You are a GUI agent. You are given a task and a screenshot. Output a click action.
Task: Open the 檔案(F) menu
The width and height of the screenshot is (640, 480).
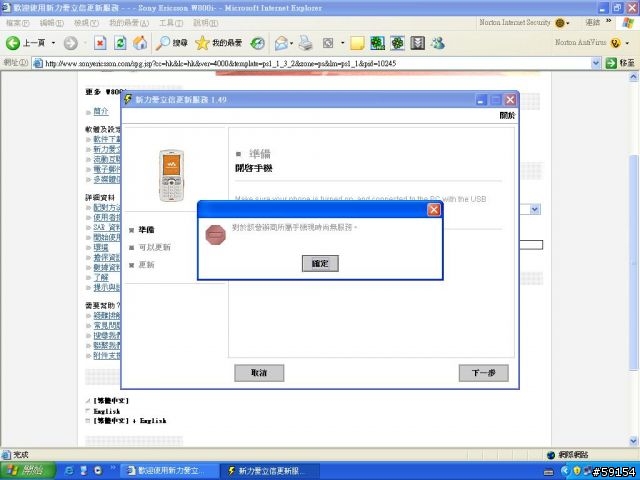(x=18, y=23)
